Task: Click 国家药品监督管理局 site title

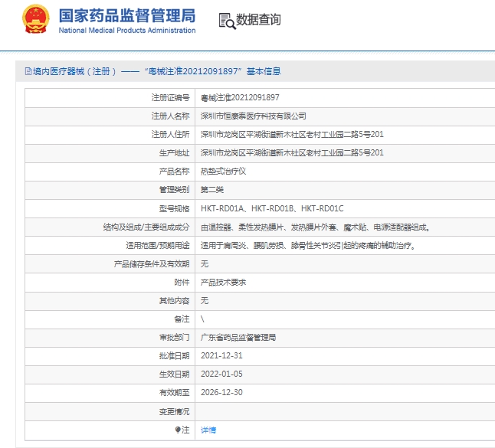Action: [127, 16]
